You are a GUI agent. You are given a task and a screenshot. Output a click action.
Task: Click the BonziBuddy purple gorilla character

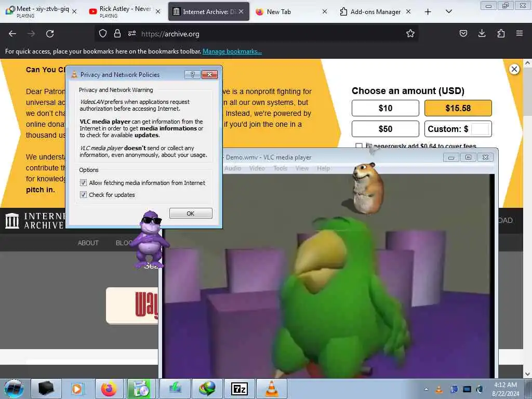pyautogui.click(x=150, y=240)
